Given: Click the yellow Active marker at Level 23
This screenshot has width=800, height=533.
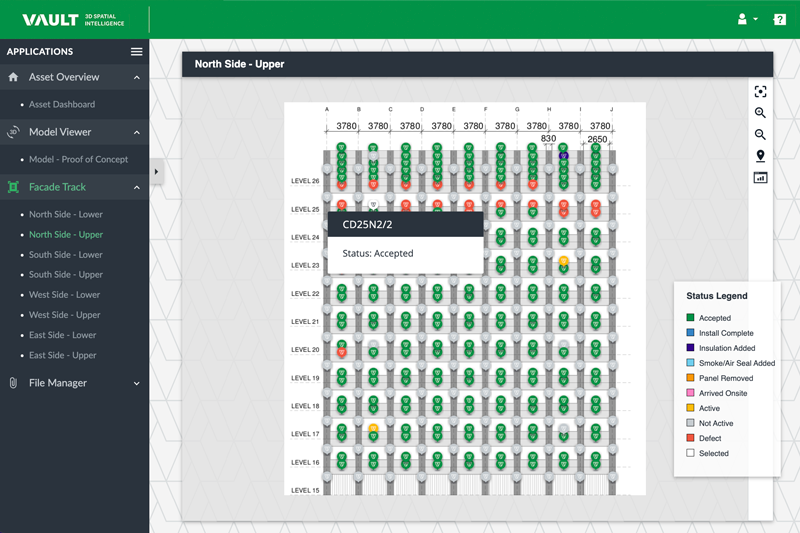Looking at the screenshot, I should pyautogui.click(x=563, y=261).
